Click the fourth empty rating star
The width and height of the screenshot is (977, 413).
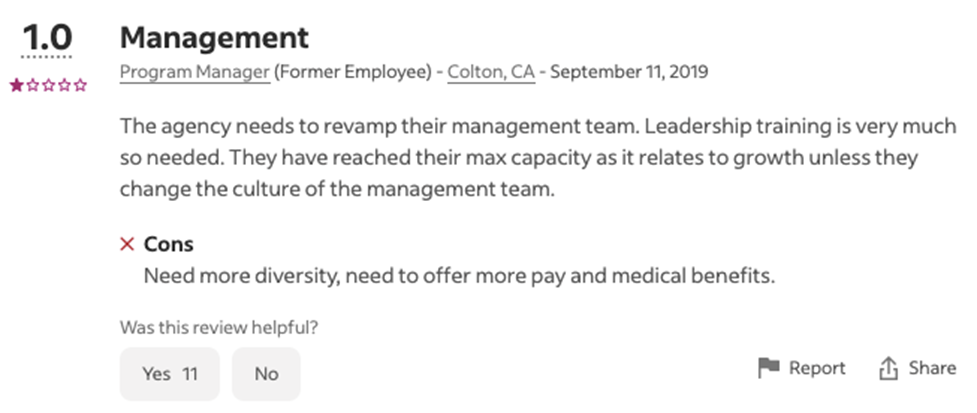(x=64, y=86)
